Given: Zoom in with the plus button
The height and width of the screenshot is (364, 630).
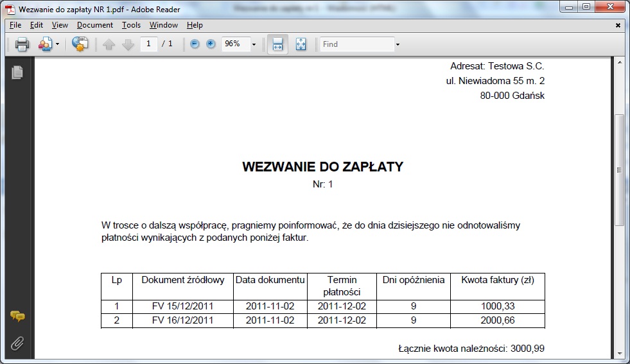Looking at the screenshot, I should [211, 44].
